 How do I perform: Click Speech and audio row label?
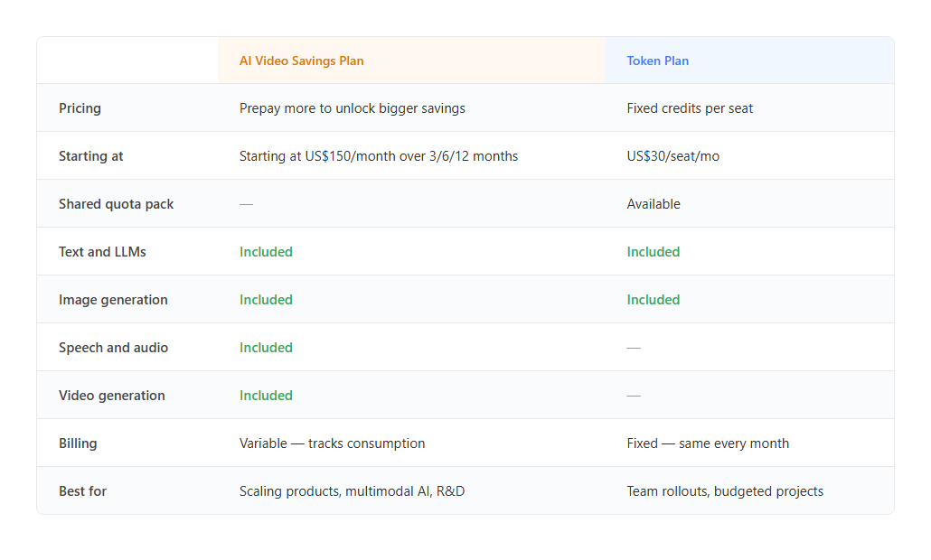[113, 348]
